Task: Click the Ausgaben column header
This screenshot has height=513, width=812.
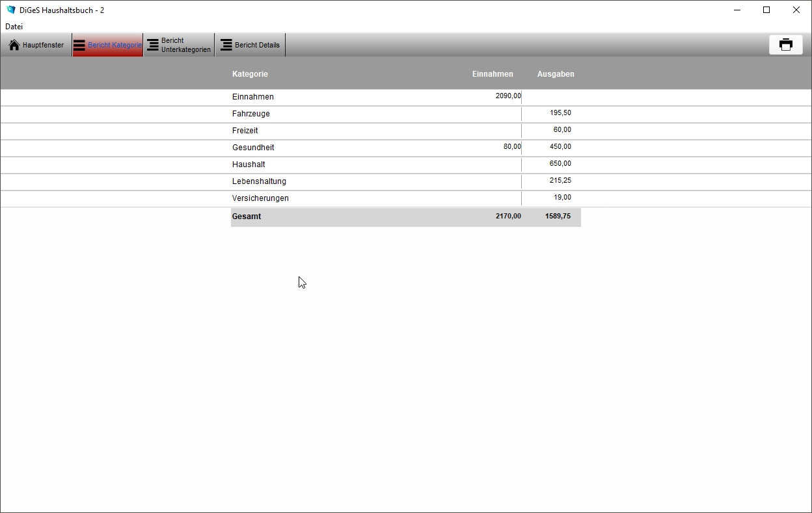Action: [x=555, y=74]
